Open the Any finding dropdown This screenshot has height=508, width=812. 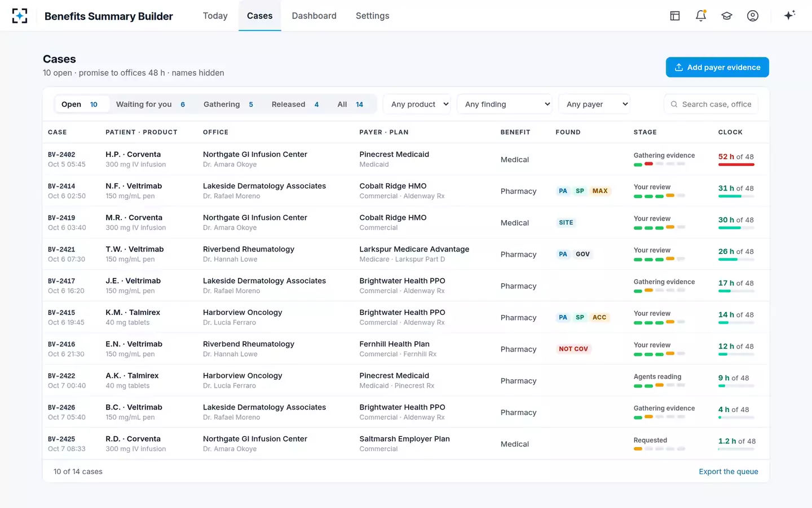click(x=505, y=104)
